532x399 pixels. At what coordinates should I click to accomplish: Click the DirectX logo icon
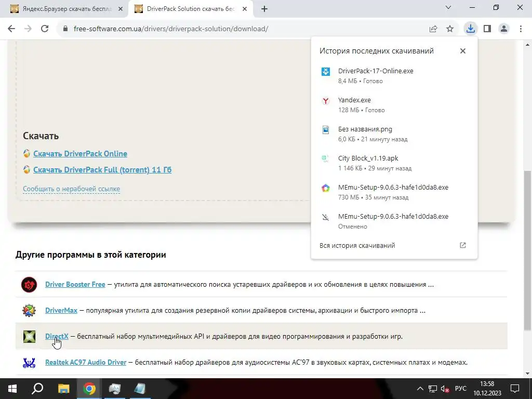tap(29, 336)
